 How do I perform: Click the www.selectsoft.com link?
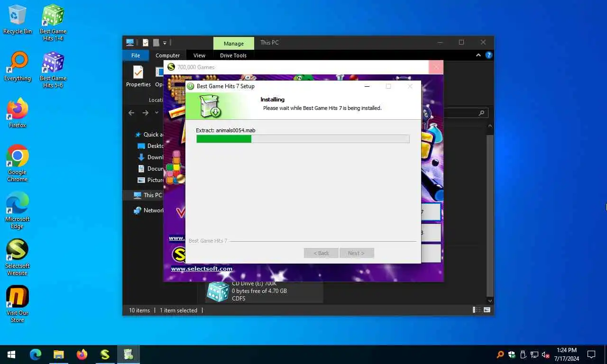[202, 269]
